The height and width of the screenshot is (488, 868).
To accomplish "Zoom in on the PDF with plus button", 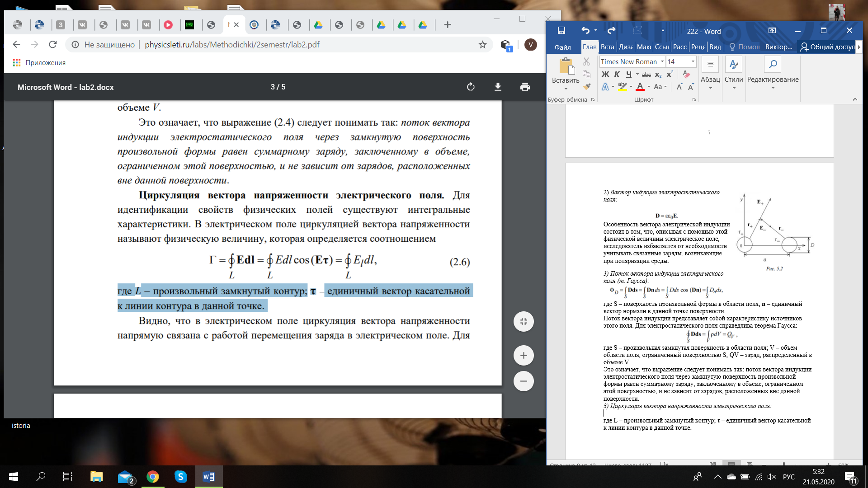I will [524, 355].
